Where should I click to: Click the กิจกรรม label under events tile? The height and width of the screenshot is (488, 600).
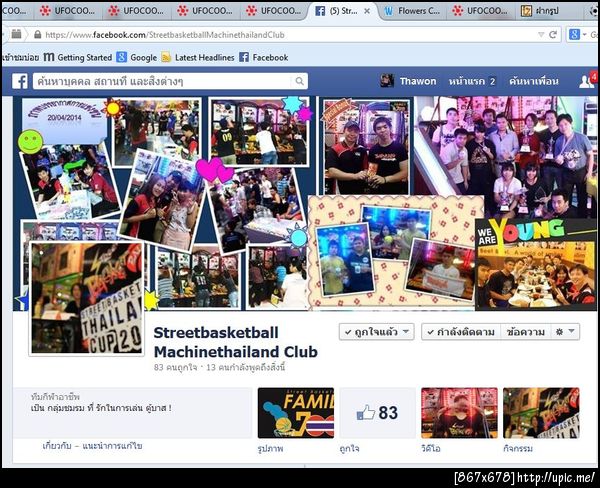pos(518,448)
